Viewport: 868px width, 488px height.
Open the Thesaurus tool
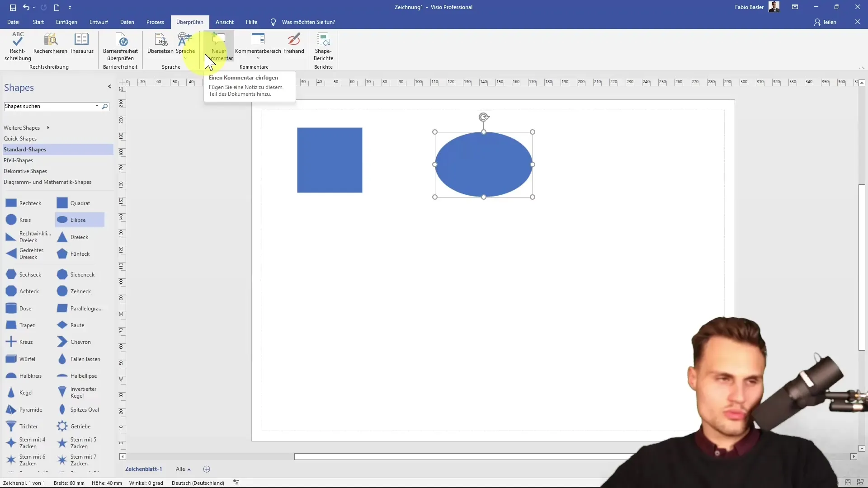pos(81,44)
